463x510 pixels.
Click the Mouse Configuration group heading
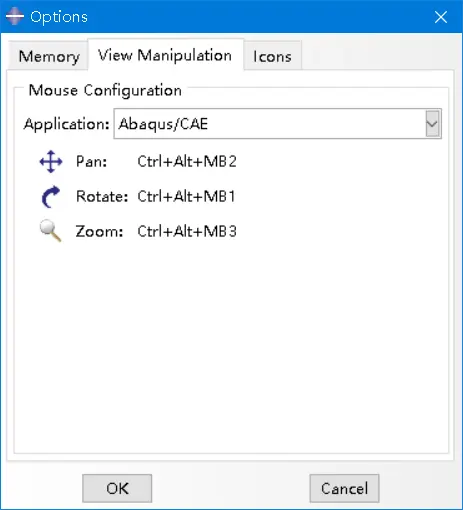point(105,90)
